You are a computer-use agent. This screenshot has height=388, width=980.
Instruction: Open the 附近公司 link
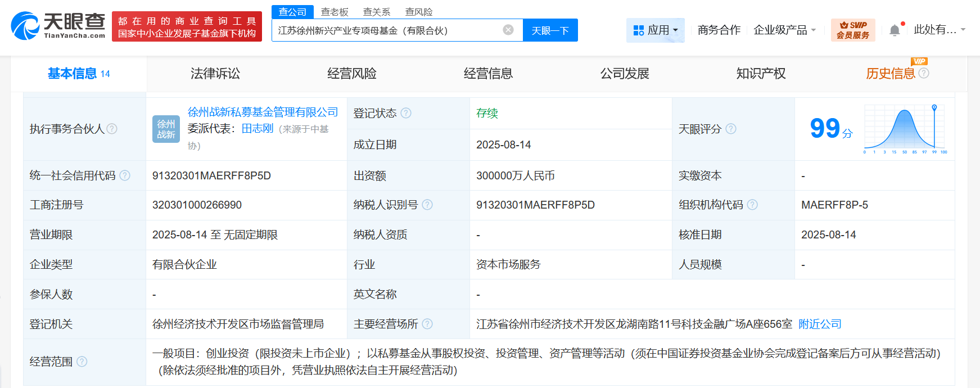click(x=820, y=324)
